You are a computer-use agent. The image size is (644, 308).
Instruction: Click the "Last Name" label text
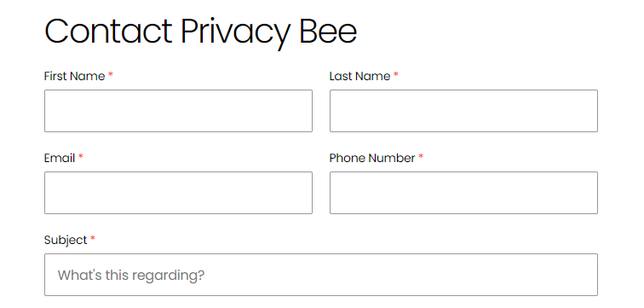(x=359, y=76)
